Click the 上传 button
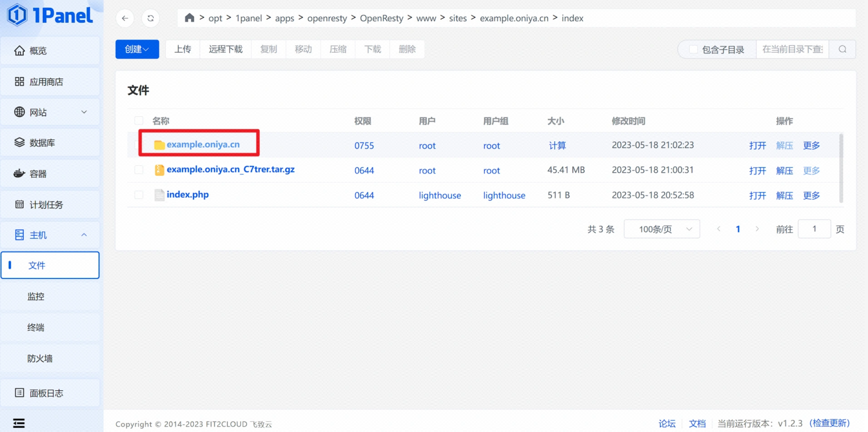Viewport: 868px width, 432px height. [x=183, y=49]
